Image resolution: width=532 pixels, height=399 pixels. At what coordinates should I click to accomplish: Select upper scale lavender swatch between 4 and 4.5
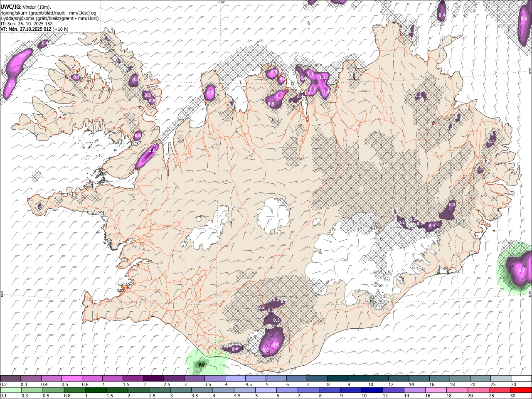234,379
